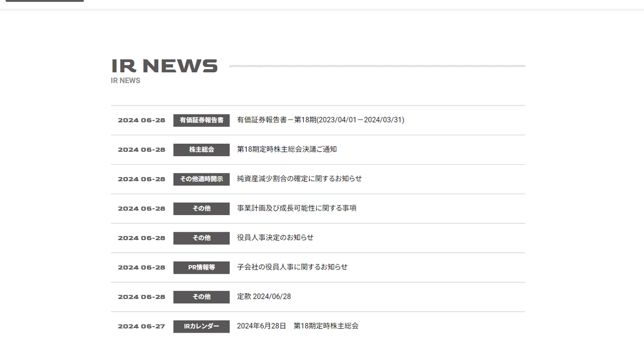Open 純資産減少割合の確定に関するお知らせ
This screenshot has width=644, height=338.
click(299, 179)
